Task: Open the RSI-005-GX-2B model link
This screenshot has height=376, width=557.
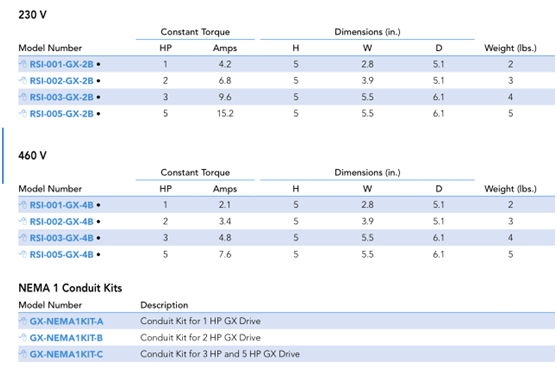Action: point(61,114)
